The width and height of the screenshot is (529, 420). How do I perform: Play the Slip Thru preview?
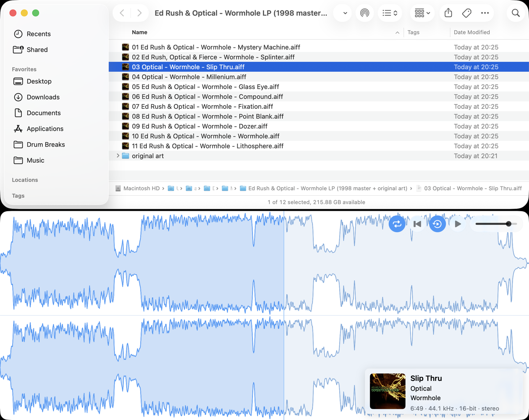(x=458, y=224)
